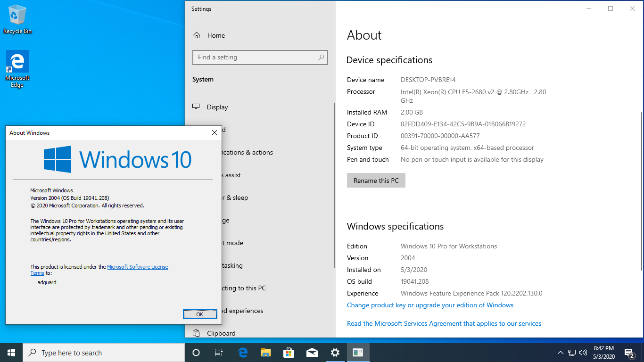Click OK in About Windows dialog
The height and width of the screenshot is (362, 644).
point(200,314)
